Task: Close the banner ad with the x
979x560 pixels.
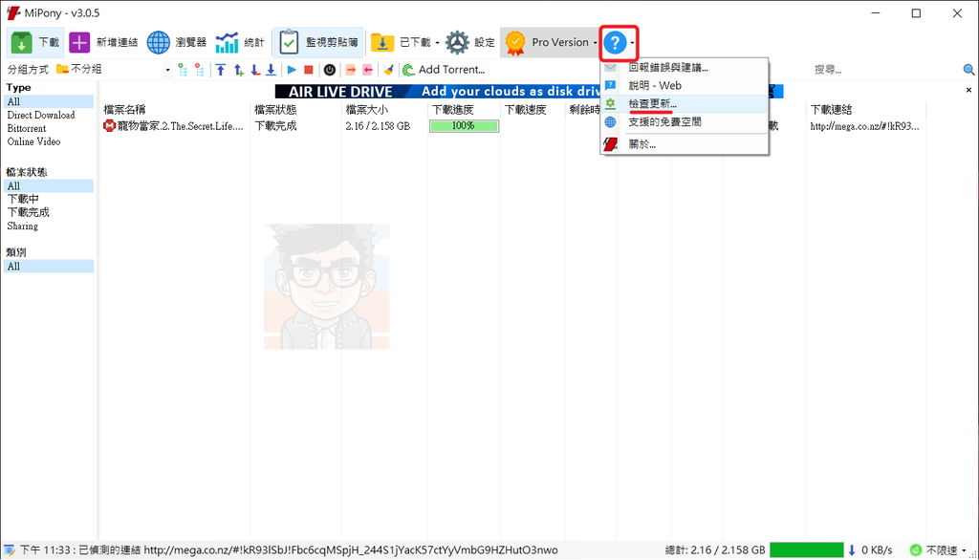Action: pyautogui.click(x=968, y=90)
